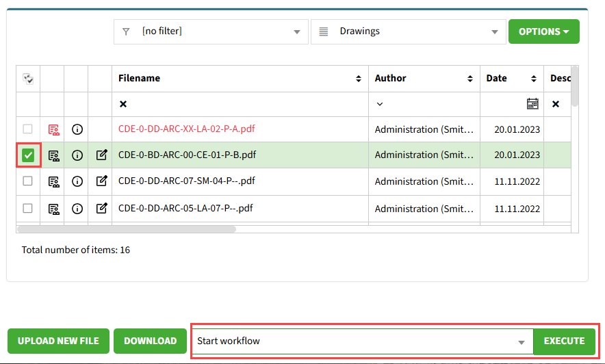Open edit icon for CDE-0-DD-ARC-05-LA-07-P--.pdf
The width and height of the screenshot is (605, 364).
pyautogui.click(x=101, y=208)
